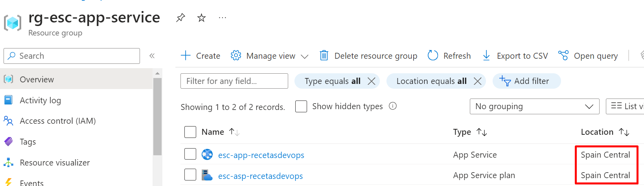Click the Access control people icon
This screenshot has width=644, height=186.
click(x=8, y=121)
